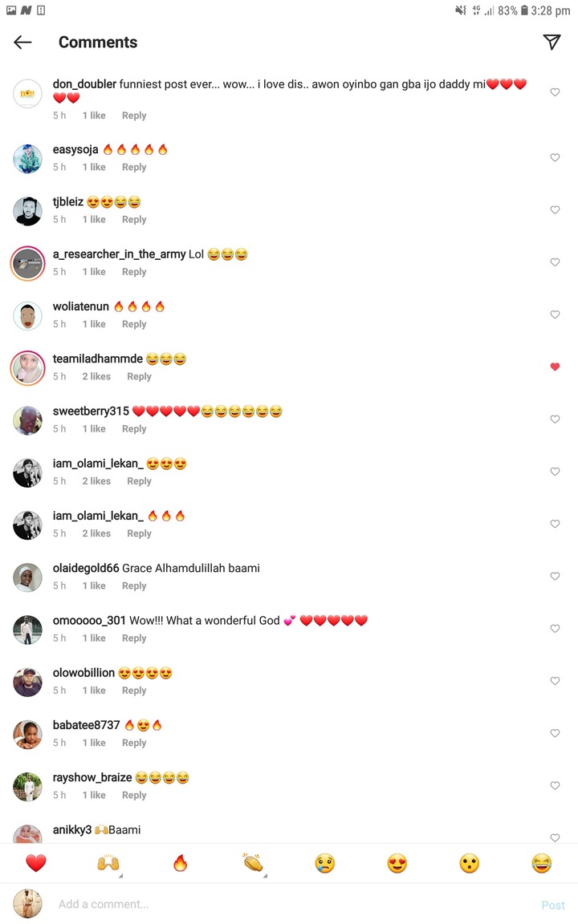Insert crying face emoji quick reaction

[x=325, y=863]
